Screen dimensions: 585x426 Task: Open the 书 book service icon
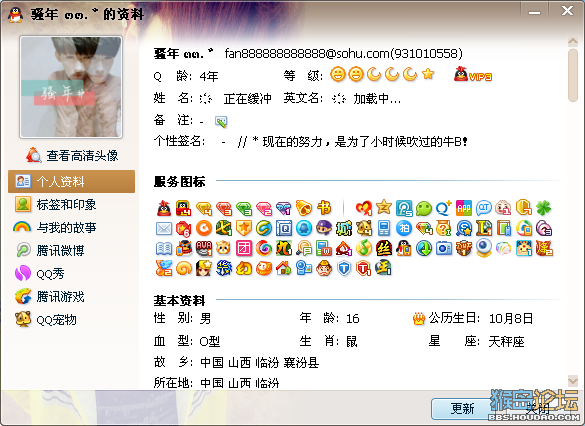tap(324, 208)
